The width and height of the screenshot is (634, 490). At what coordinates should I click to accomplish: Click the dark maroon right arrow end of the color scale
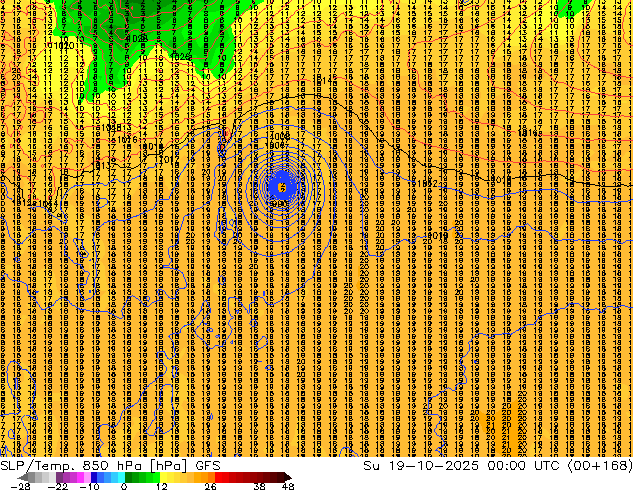pyautogui.click(x=288, y=477)
